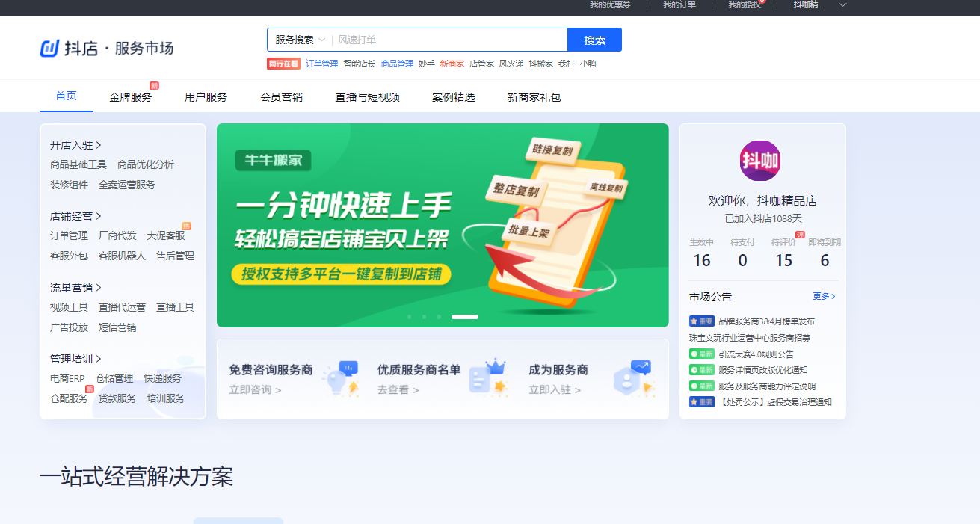Open 商品基础工具 in sidebar

click(78, 164)
